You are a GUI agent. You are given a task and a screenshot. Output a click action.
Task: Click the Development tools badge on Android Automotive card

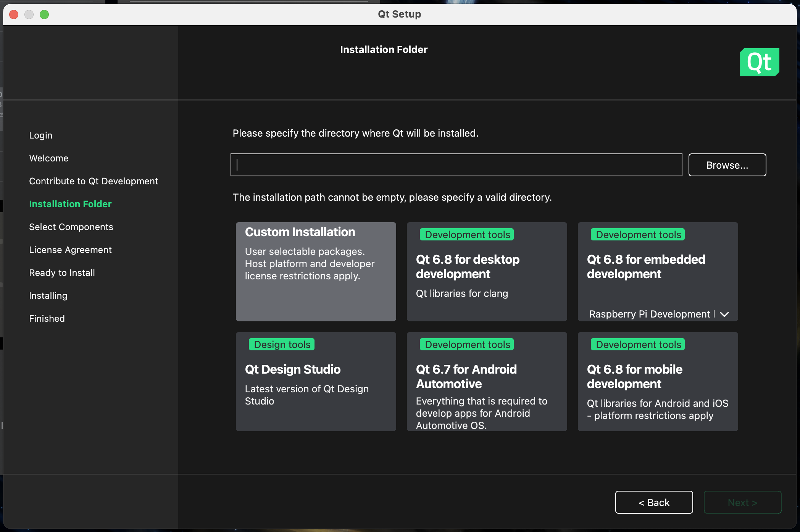[x=466, y=344]
